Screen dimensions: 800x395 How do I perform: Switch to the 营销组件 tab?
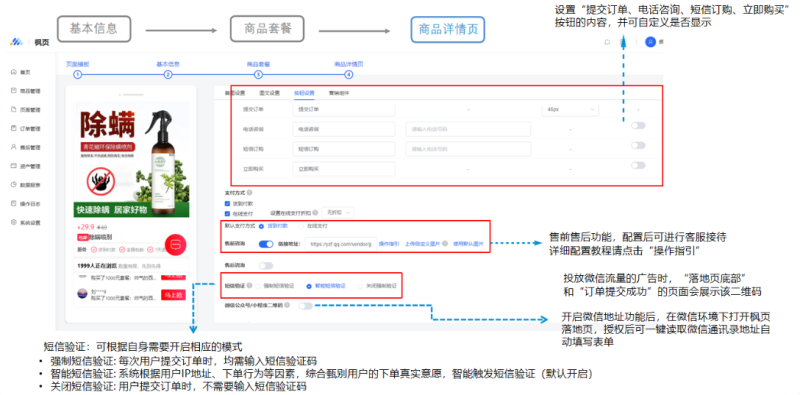tap(339, 93)
